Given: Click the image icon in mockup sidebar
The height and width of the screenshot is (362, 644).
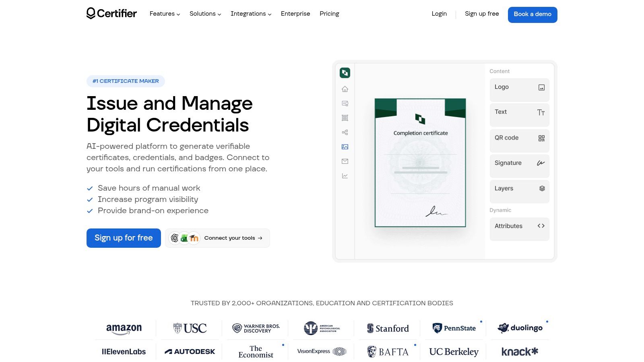Looking at the screenshot, I should click(x=345, y=147).
